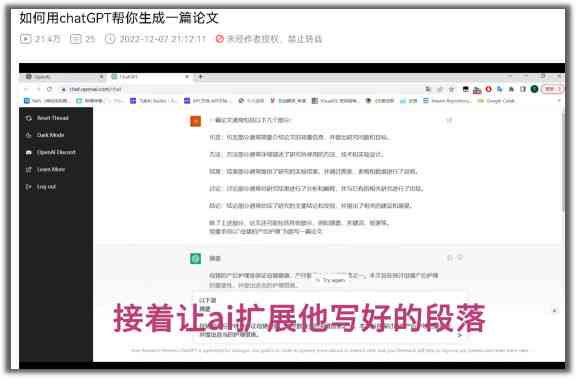Click the first black extension icon after the star
Viewport: 577px width, 379px height.
pos(466,89)
